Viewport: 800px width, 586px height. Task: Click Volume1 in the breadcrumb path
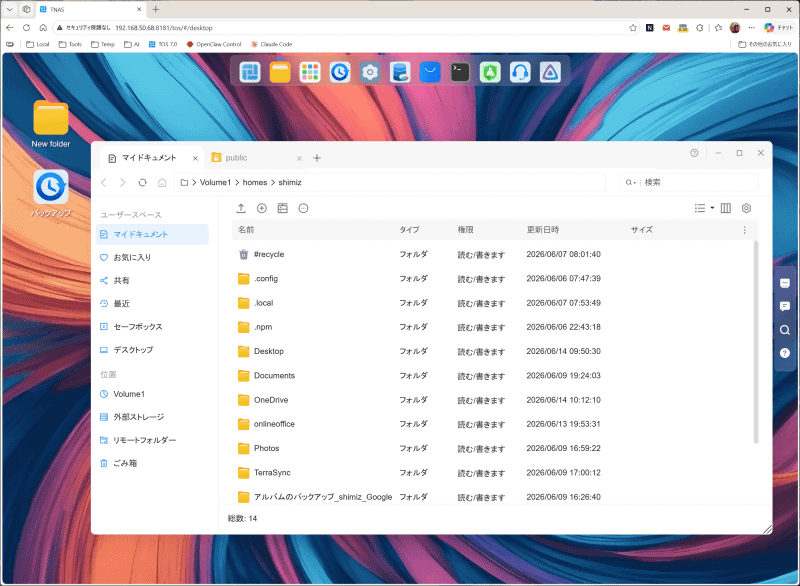click(215, 183)
